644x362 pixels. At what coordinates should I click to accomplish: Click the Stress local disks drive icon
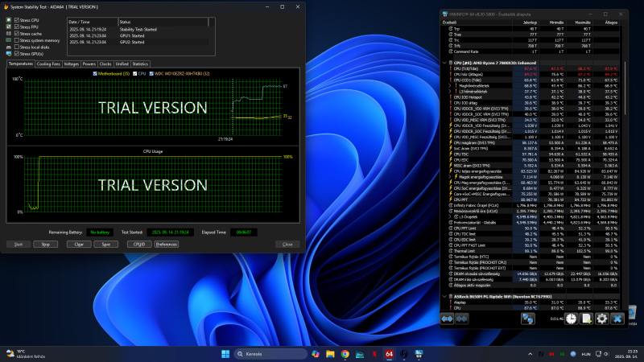pos(9,47)
